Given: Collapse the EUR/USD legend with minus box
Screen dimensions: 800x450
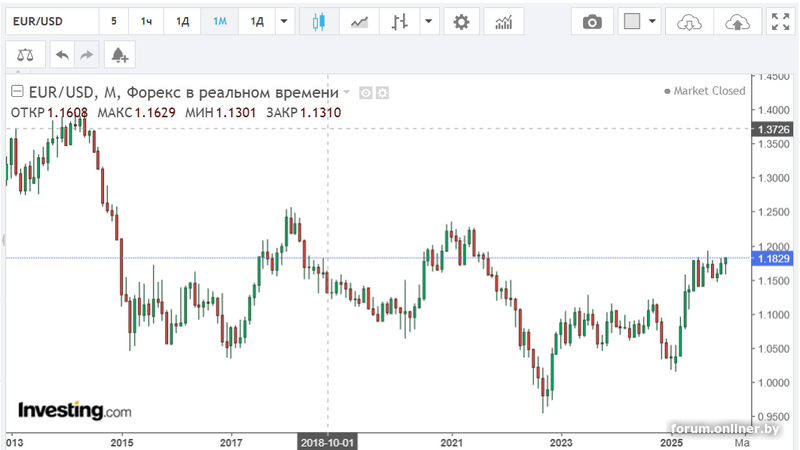Looking at the screenshot, I should click(17, 91).
